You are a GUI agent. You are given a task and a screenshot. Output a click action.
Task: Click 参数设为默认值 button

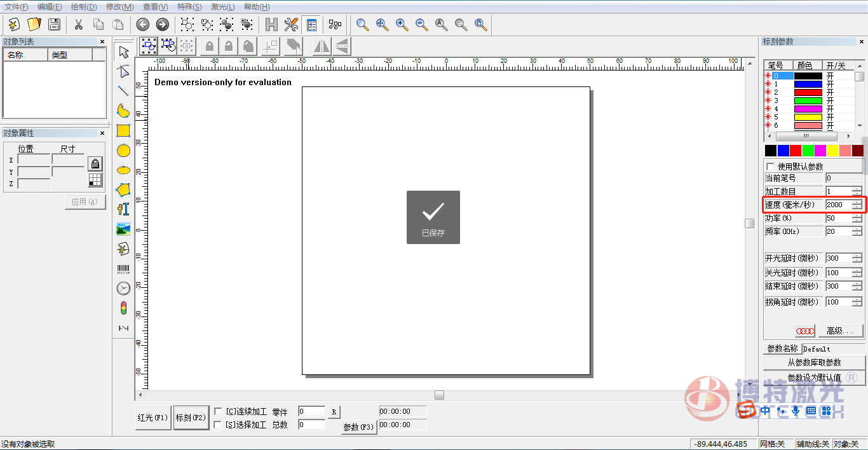[x=814, y=377]
